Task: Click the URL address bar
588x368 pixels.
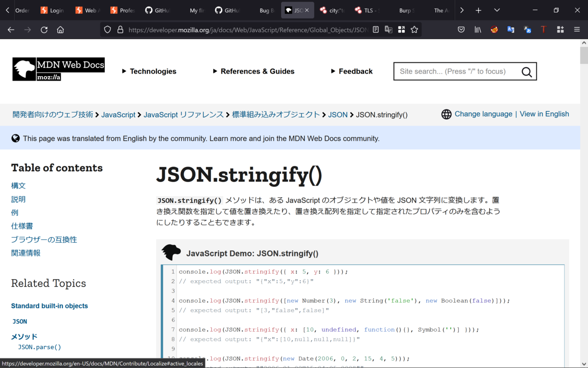Action: [x=247, y=29]
